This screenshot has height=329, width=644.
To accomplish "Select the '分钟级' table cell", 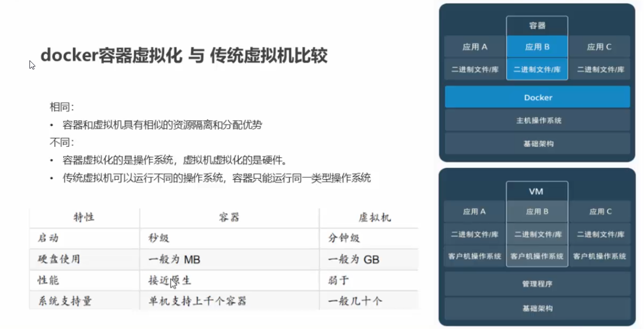I will (x=344, y=238).
